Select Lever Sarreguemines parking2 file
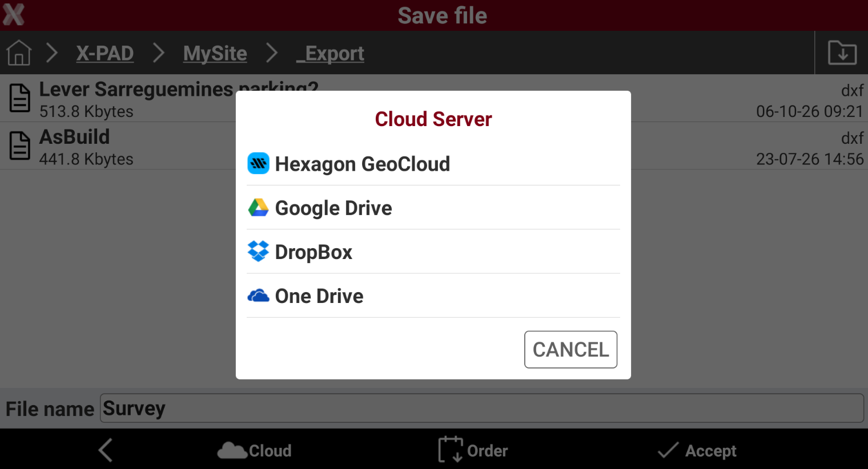Viewport: 868px width, 469px height. 434,98
